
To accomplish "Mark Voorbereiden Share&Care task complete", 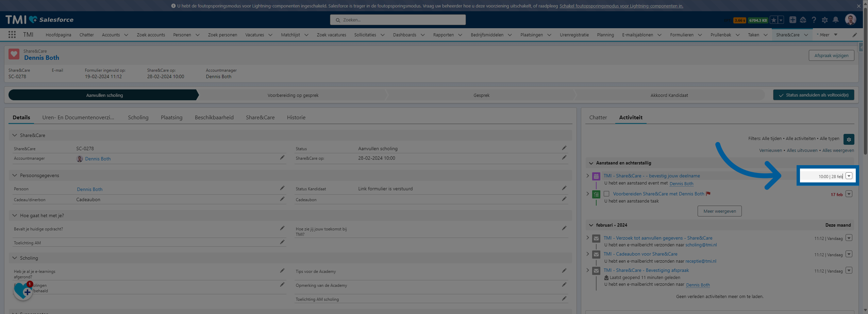I will pos(606,194).
